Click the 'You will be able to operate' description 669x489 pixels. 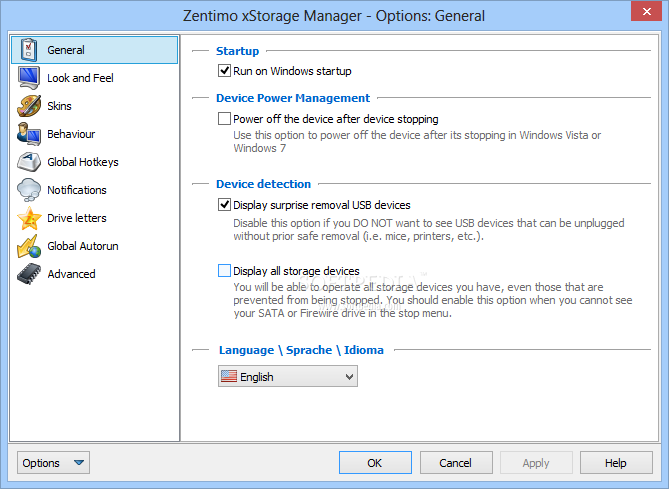[x=433, y=300]
